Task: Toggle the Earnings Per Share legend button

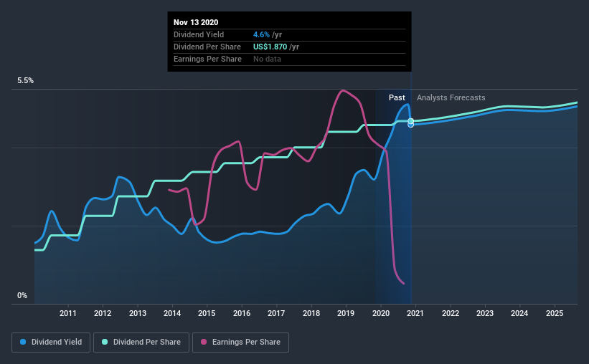Action: pyautogui.click(x=241, y=343)
